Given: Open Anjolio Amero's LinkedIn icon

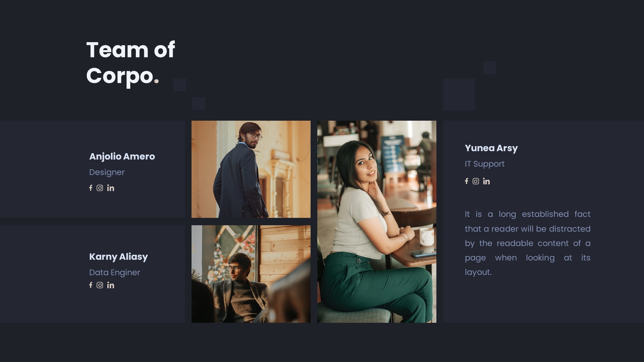Looking at the screenshot, I should click(110, 188).
